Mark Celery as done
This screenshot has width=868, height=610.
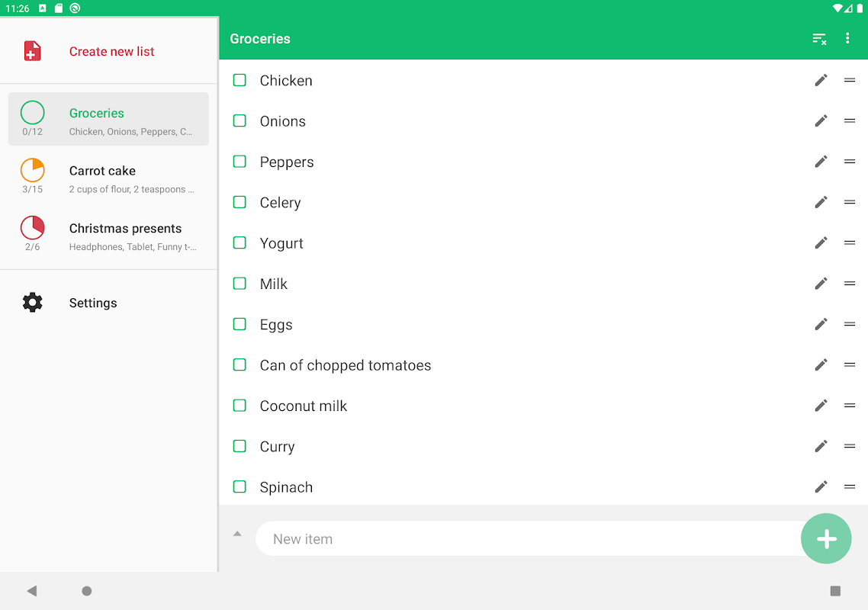(x=240, y=202)
